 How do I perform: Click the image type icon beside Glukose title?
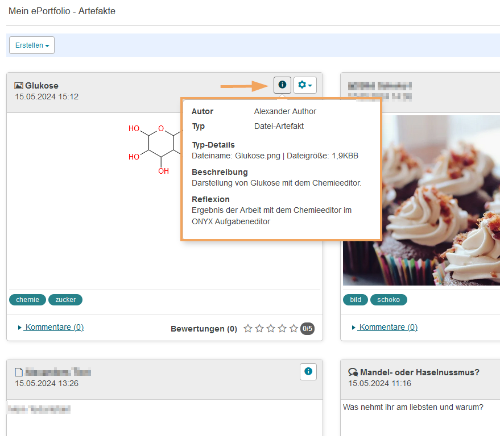[19, 86]
